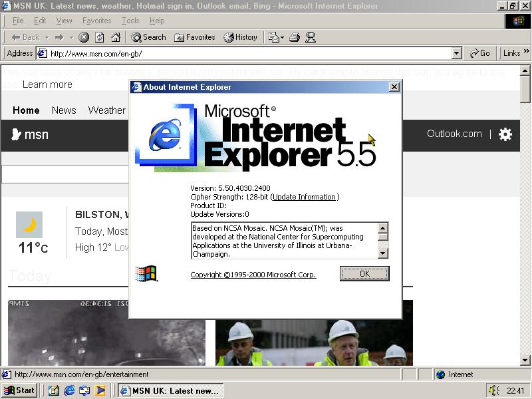Open the History pane from the toolbar
This screenshot has height=399, width=532.
240,37
